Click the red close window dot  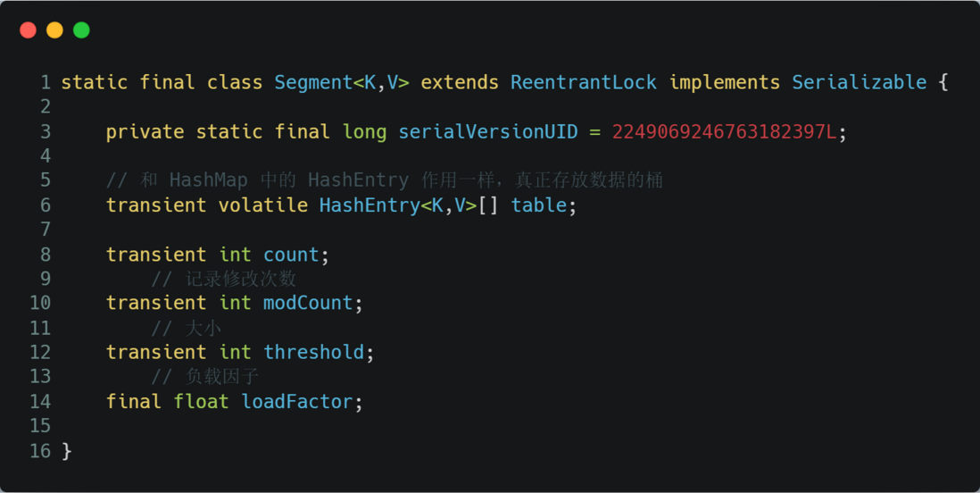click(29, 30)
